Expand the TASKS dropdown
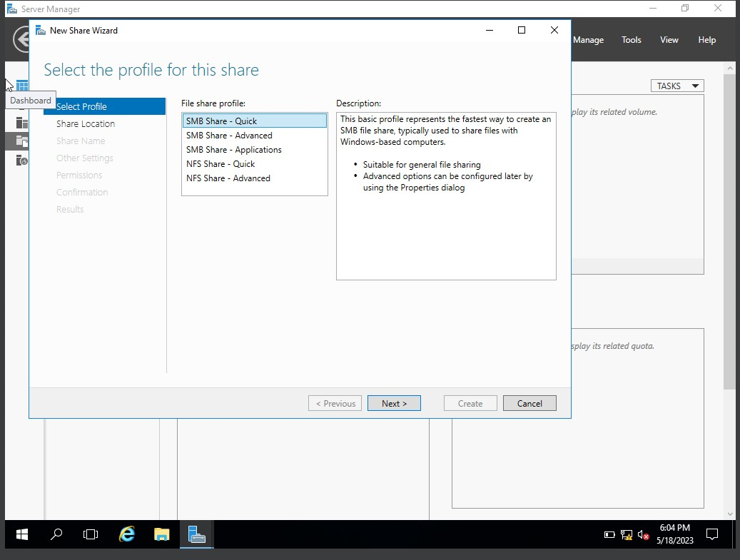This screenshot has height=560, width=740. point(676,85)
